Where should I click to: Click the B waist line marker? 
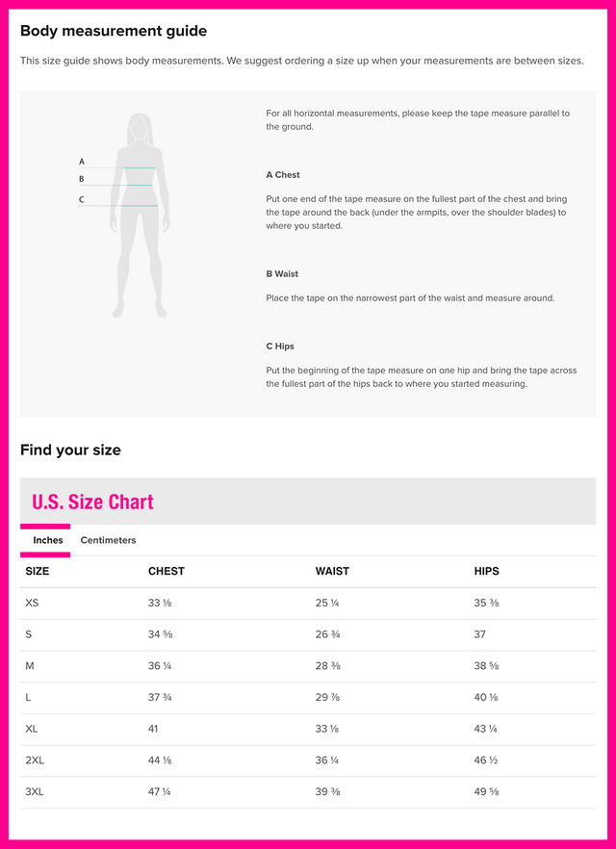click(82, 179)
